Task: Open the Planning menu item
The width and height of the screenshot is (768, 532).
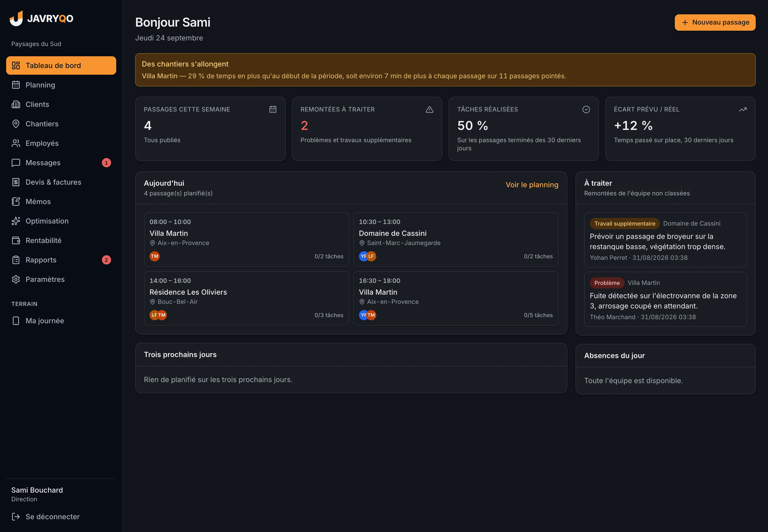Action: 61,85
